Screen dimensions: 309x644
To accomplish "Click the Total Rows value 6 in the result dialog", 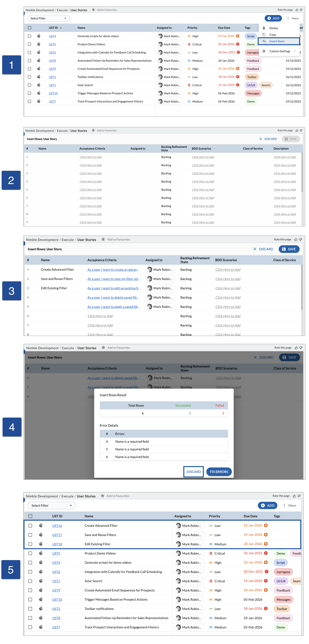I will pyautogui.click(x=143, y=413).
